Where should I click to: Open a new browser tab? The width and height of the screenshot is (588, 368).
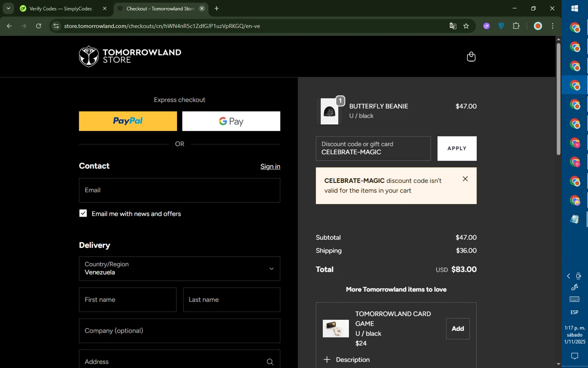click(216, 9)
